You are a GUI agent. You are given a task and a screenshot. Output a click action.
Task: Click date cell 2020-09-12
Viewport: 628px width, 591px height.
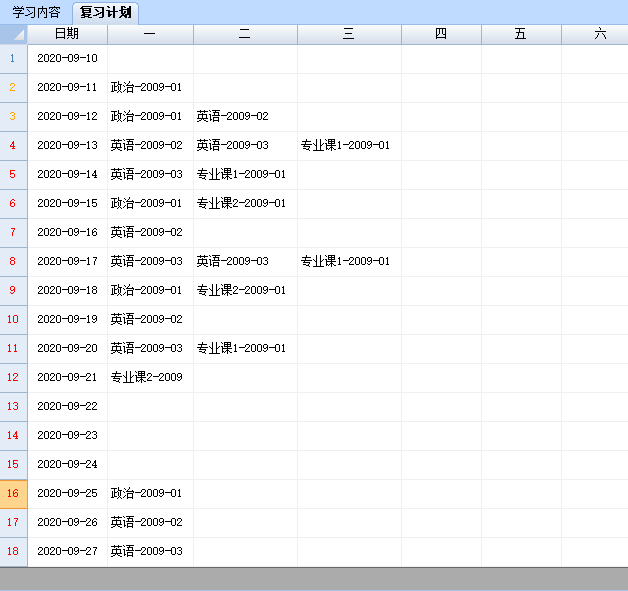67,117
